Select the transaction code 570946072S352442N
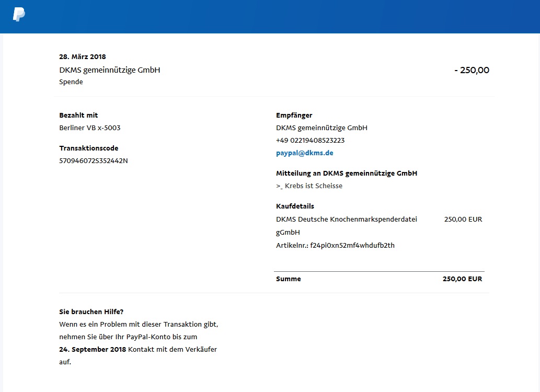 pos(94,161)
